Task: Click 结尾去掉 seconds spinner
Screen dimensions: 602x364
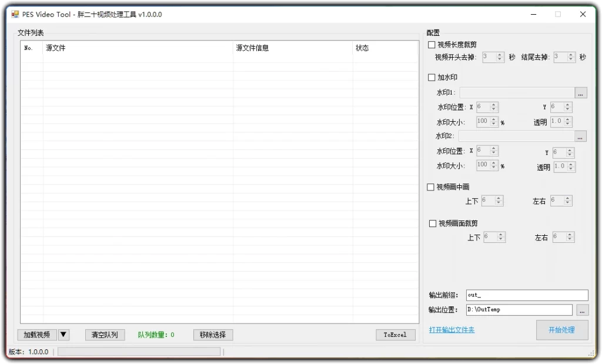Action: (x=564, y=57)
